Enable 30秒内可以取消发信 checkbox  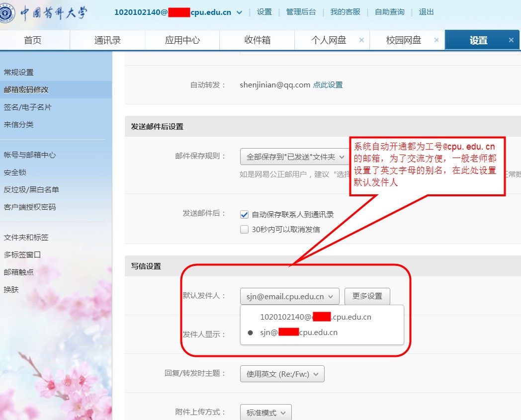pyautogui.click(x=244, y=230)
